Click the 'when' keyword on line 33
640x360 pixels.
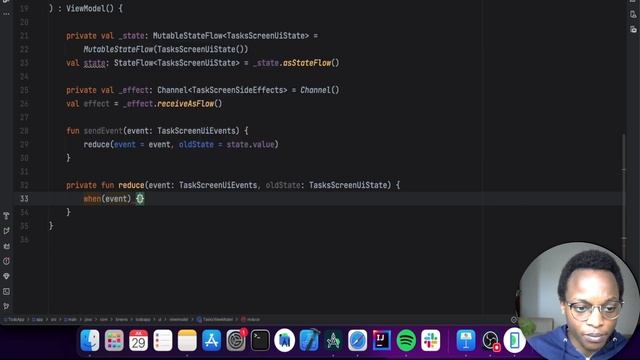pyautogui.click(x=92, y=199)
